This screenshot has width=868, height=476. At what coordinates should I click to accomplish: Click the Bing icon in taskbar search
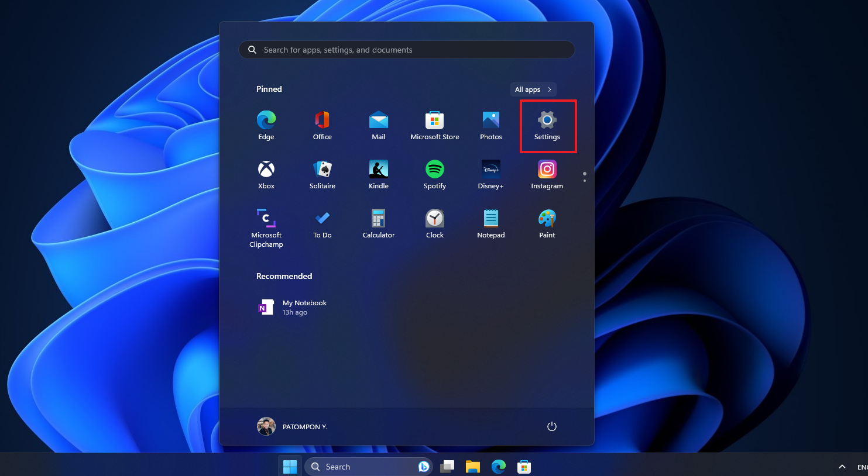(424, 467)
